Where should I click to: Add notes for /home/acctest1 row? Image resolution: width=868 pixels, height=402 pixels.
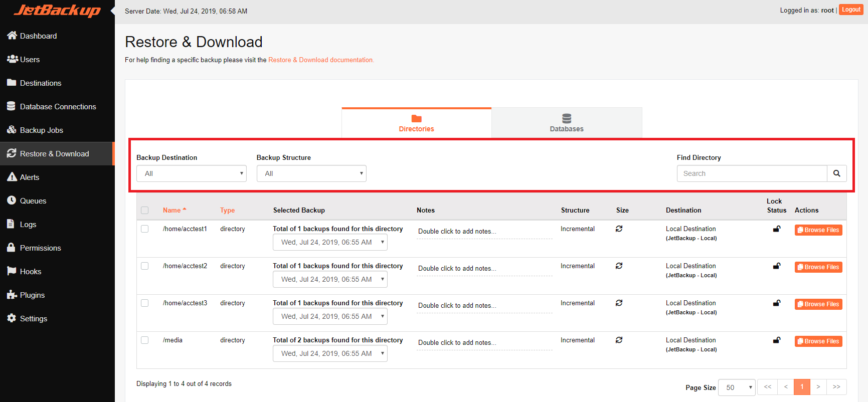[484, 232]
